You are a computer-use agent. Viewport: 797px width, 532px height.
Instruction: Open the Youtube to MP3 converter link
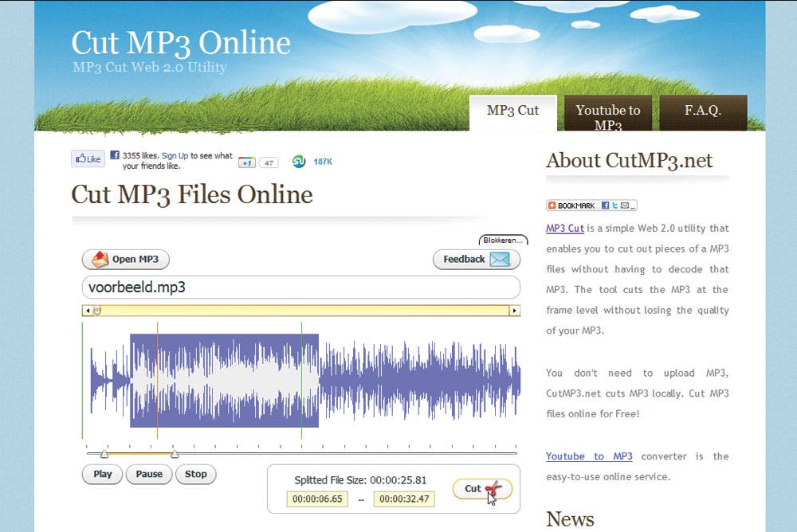pos(589,456)
